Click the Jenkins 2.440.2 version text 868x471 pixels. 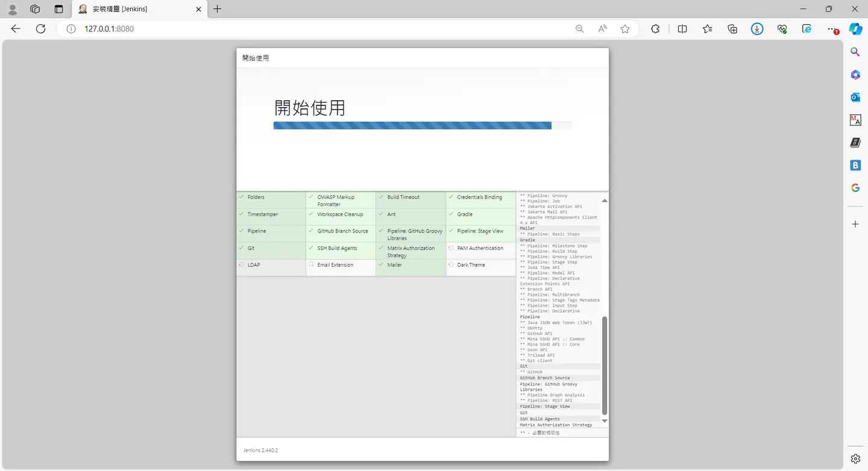(260, 450)
